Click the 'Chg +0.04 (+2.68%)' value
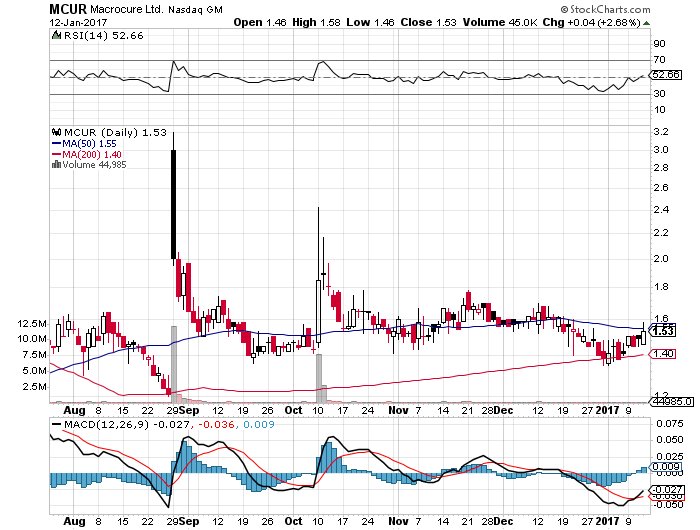 tap(592, 22)
